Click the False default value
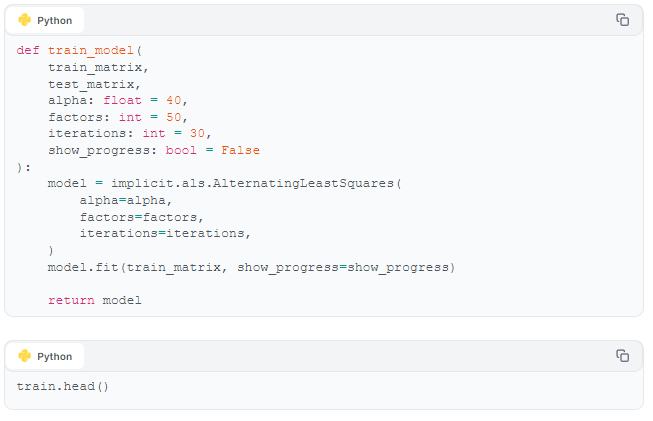This screenshot has height=421, width=653. tap(240, 150)
